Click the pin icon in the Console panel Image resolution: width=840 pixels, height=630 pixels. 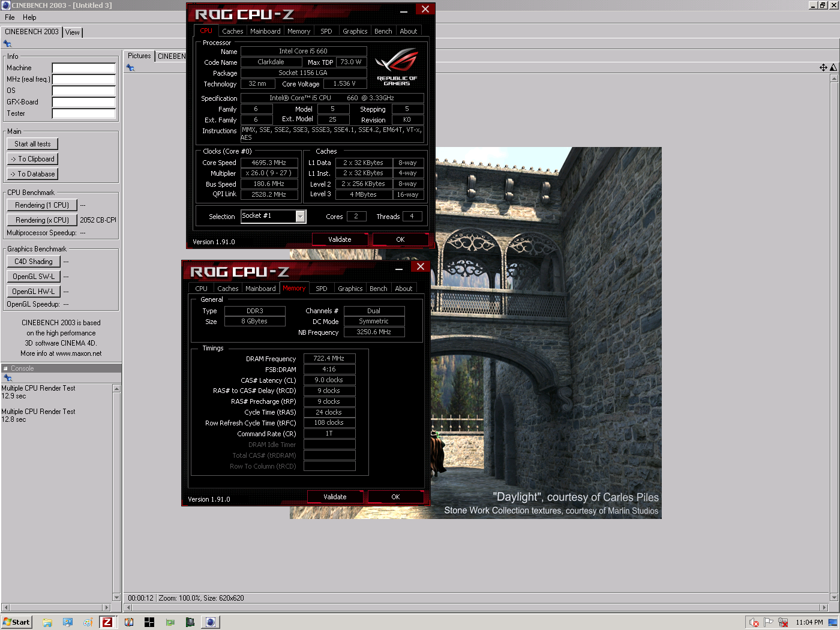(x=8, y=378)
